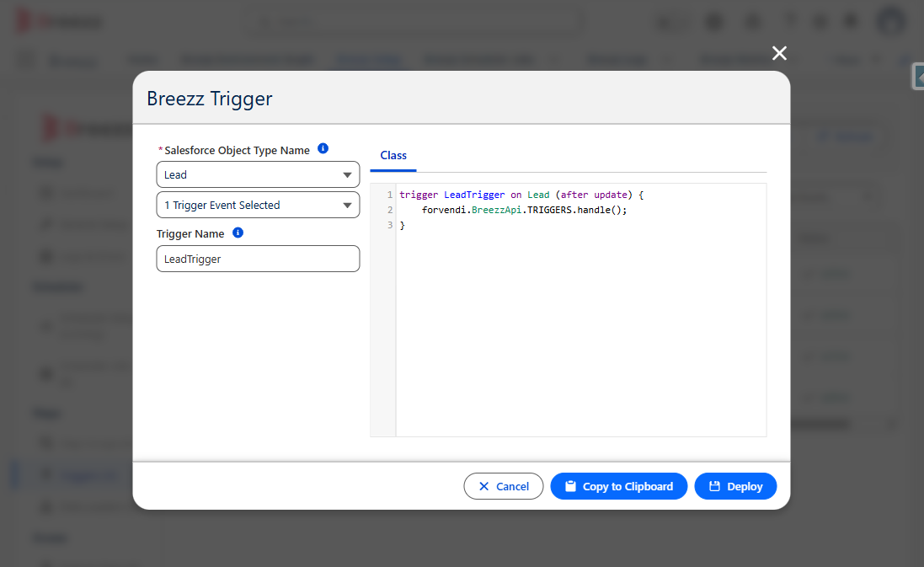924x567 pixels.
Task: Show info tooltip for Salesforce Object Type Name
Action: coord(323,148)
